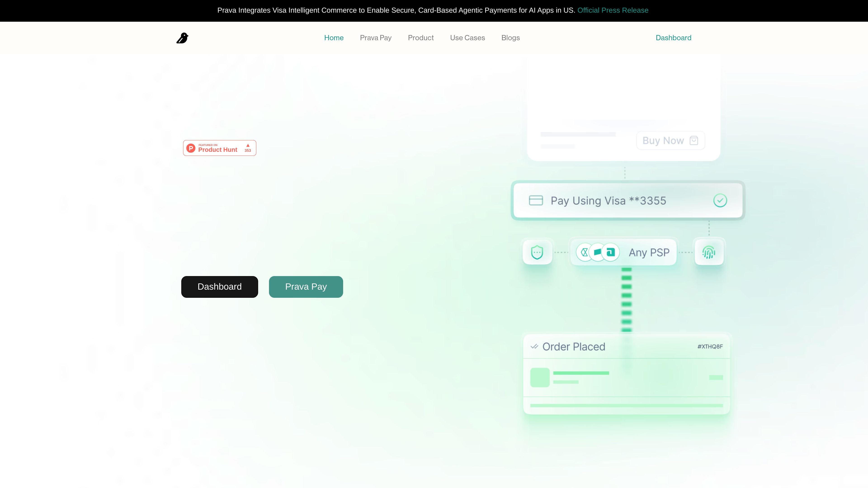Click the Order Placed heading
The height and width of the screenshot is (488, 868).
coord(574,347)
